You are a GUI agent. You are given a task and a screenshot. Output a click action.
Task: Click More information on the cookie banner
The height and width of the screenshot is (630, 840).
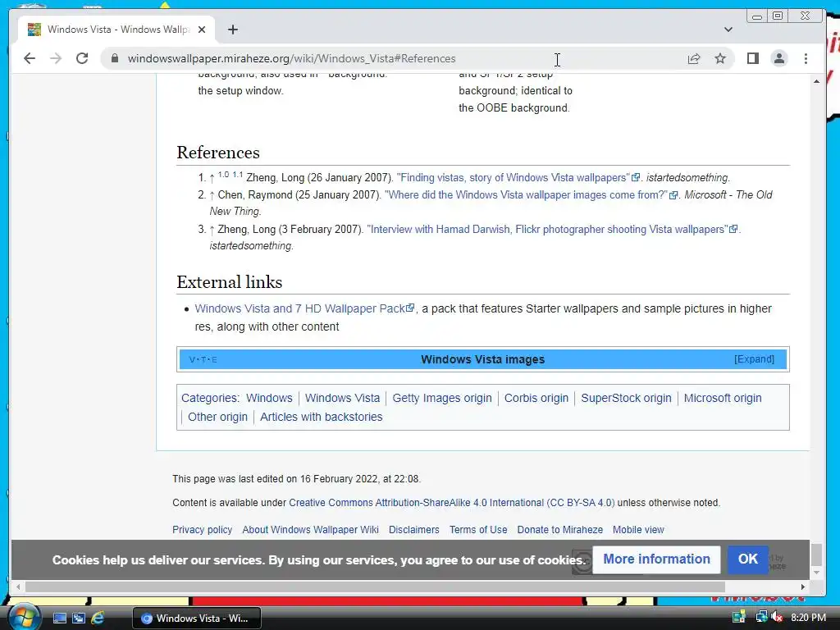coord(656,559)
